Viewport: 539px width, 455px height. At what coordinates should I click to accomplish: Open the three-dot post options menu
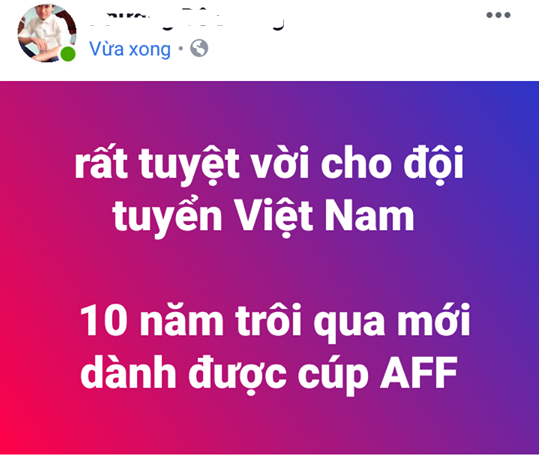coord(498,15)
